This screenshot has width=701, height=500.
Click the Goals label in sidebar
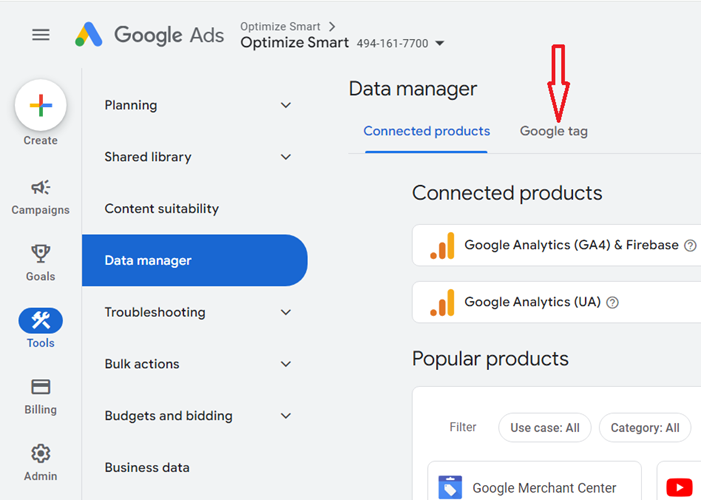[41, 276]
